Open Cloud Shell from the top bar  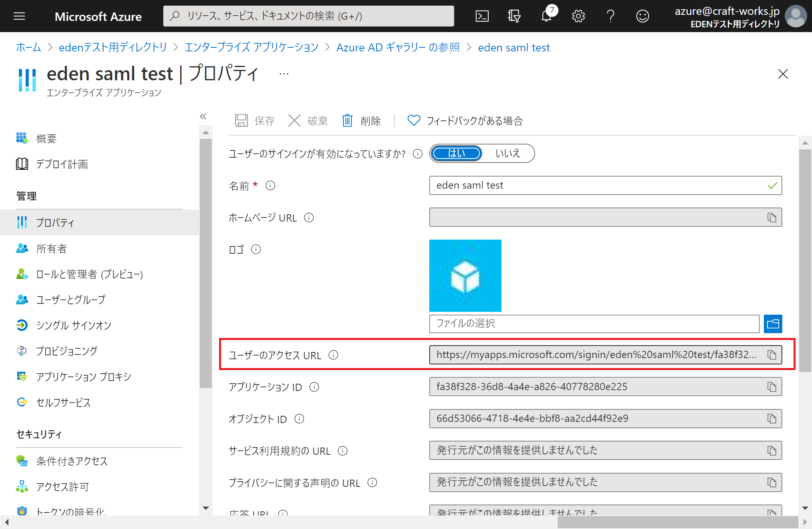(482, 16)
